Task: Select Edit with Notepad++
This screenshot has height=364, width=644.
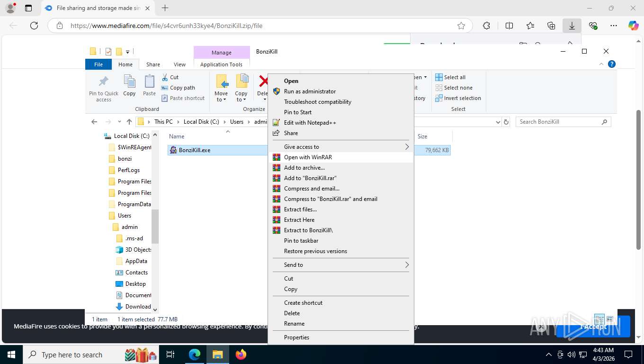Action: (341, 123)
